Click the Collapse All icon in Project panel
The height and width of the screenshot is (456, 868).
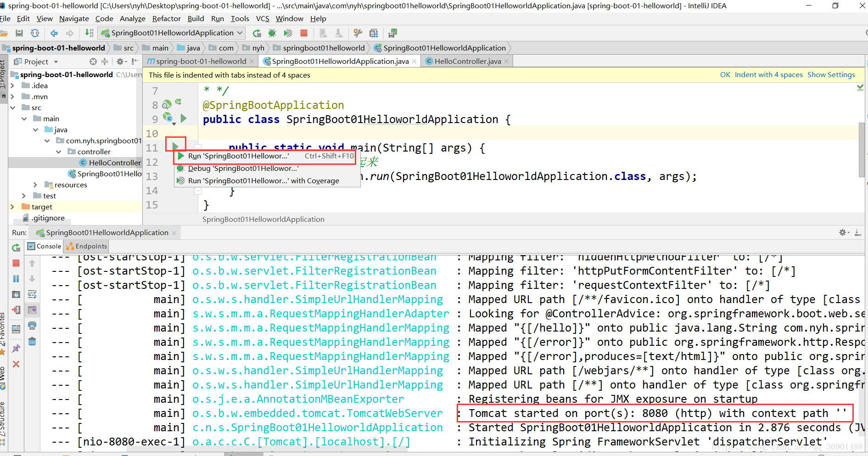[x=105, y=62]
